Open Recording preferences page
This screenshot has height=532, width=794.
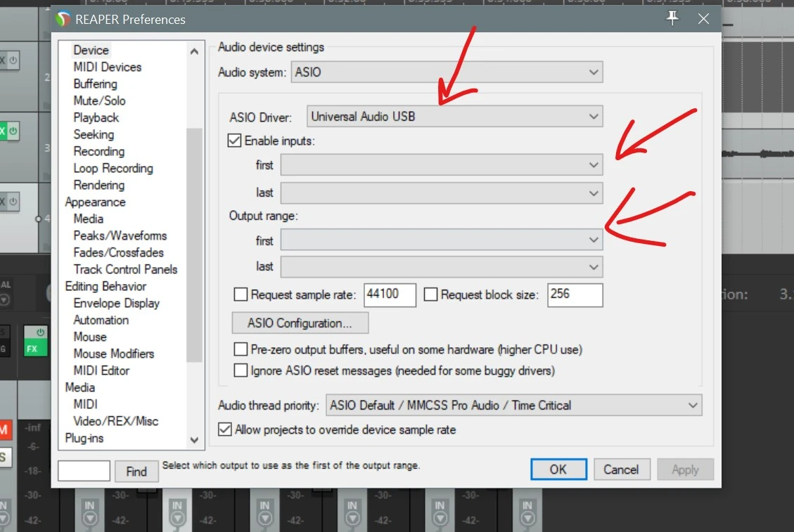point(98,151)
